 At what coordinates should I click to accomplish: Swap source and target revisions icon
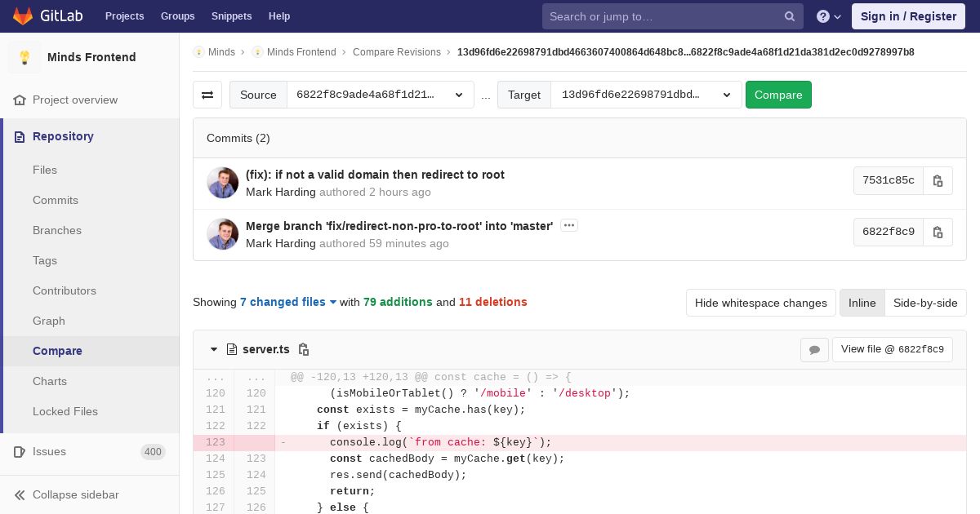pyautogui.click(x=207, y=95)
